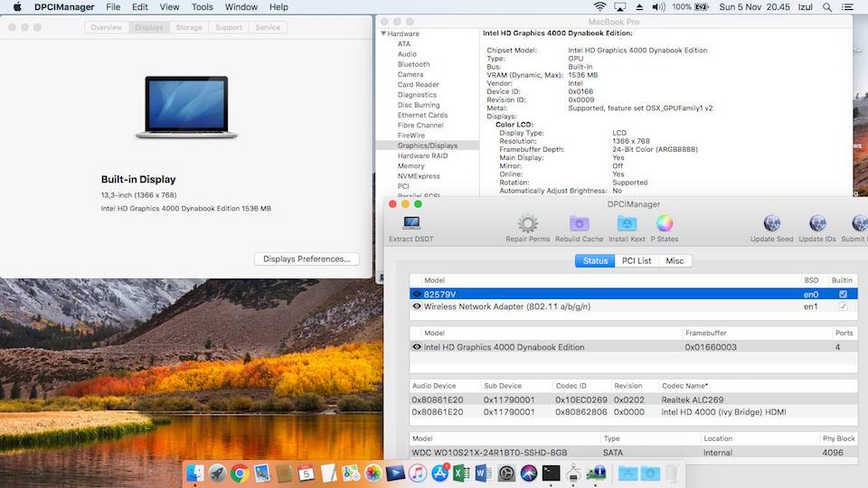Click the Update Seed globe icon

[x=771, y=223]
